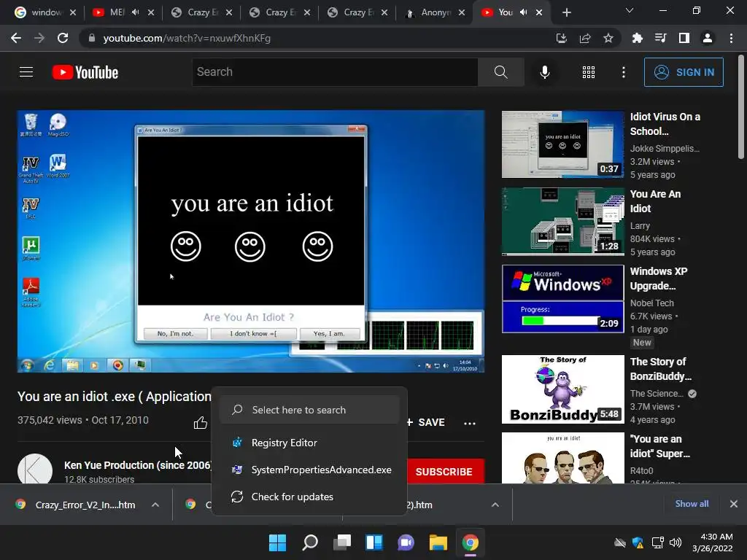Launch SystemPropertiesAdvanced.exe from suggestions
Viewport: 747px width, 560px height.
click(x=309, y=470)
